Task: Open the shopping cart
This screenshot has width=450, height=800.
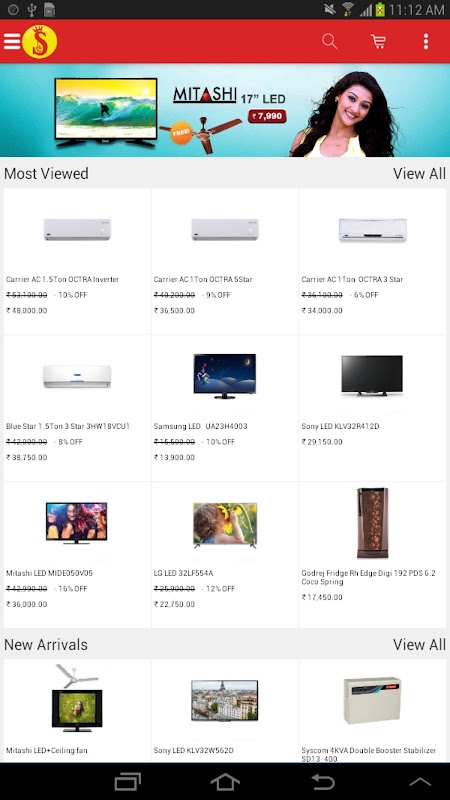Action: point(378,41)
